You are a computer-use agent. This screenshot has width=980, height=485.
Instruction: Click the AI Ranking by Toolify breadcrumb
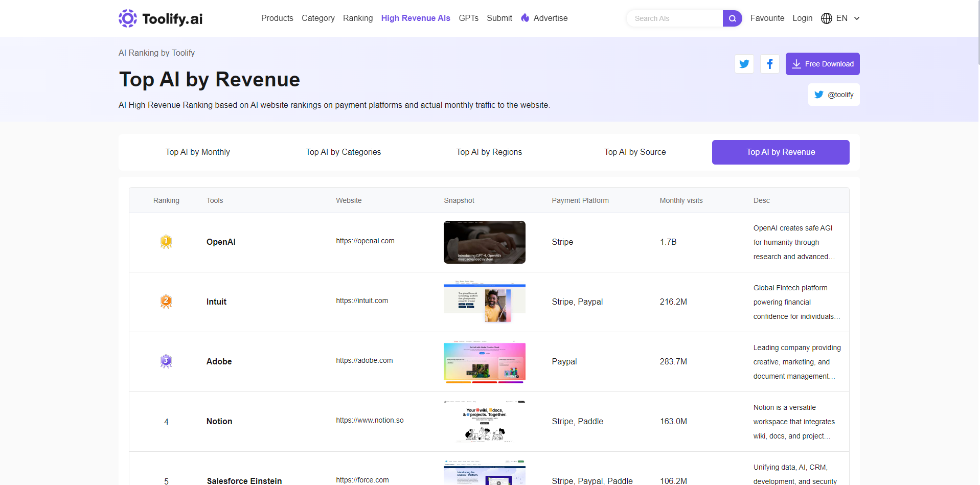click(156, 53)
